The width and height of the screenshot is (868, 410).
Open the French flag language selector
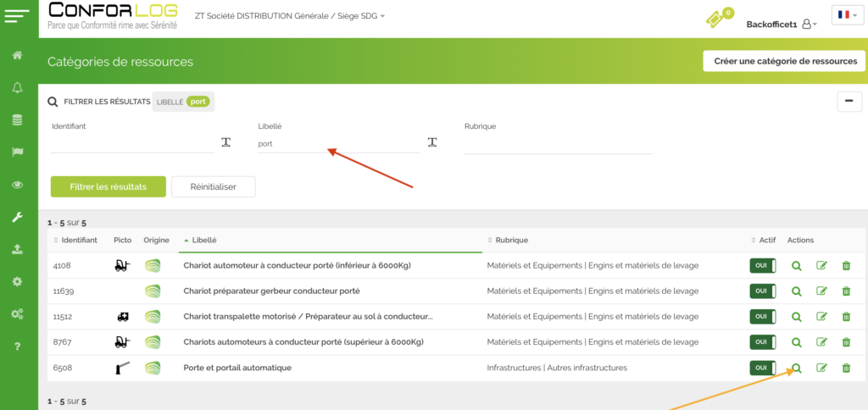click(x=847, y=15)
